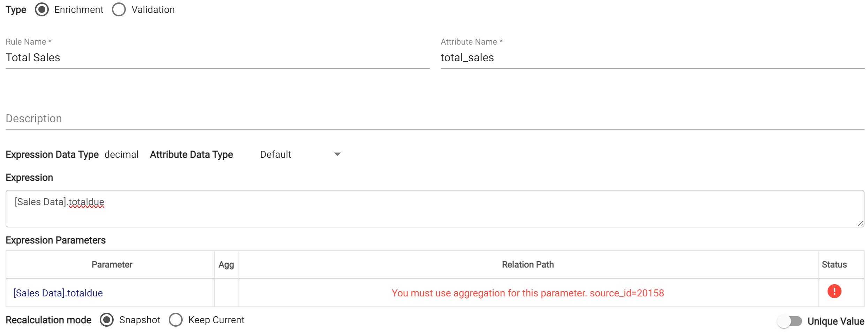Click the Default data type combo box

[x=300, y=154]
